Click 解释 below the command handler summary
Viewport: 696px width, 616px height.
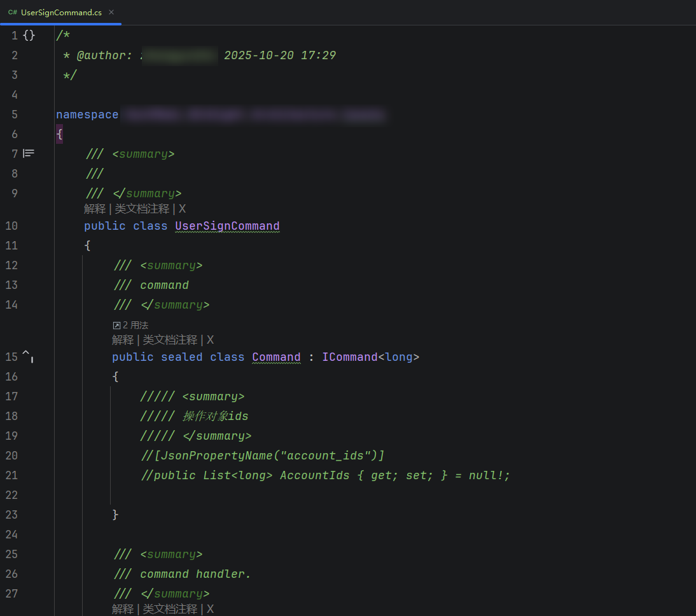(x=123, y=609)
